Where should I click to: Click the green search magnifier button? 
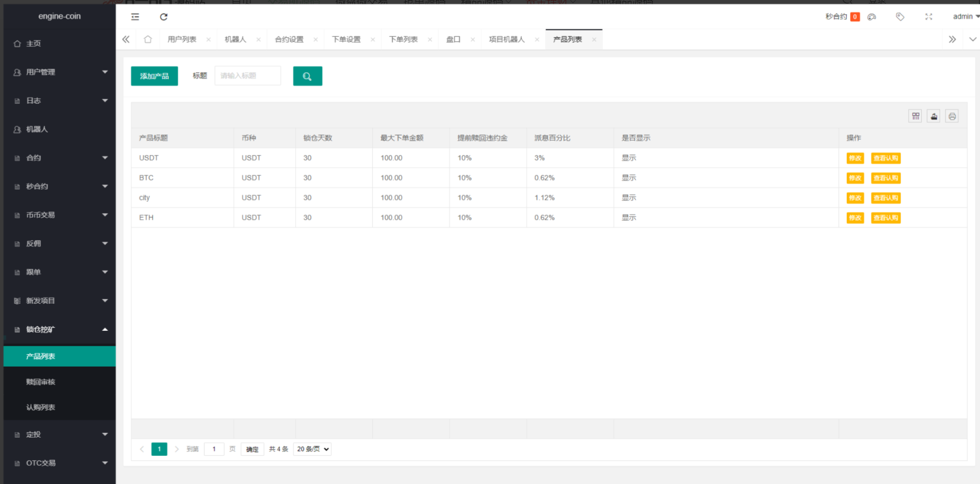(307, 76)
